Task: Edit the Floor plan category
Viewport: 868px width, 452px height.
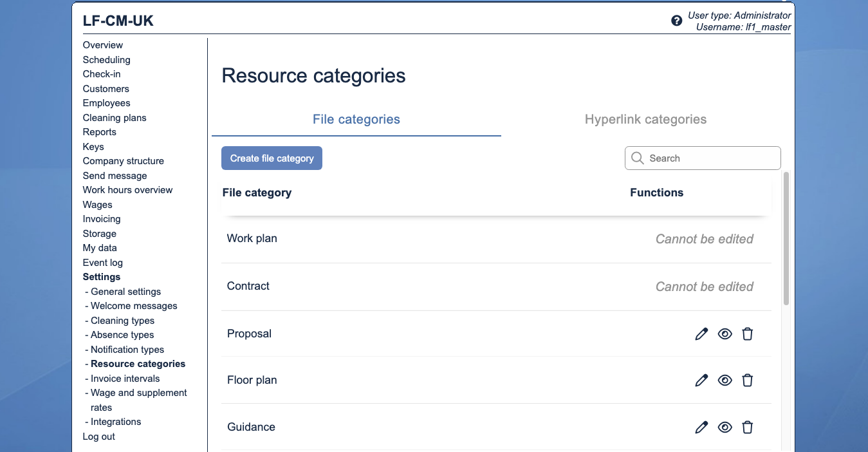Action: pyautogui.click(x=701, y=380)
